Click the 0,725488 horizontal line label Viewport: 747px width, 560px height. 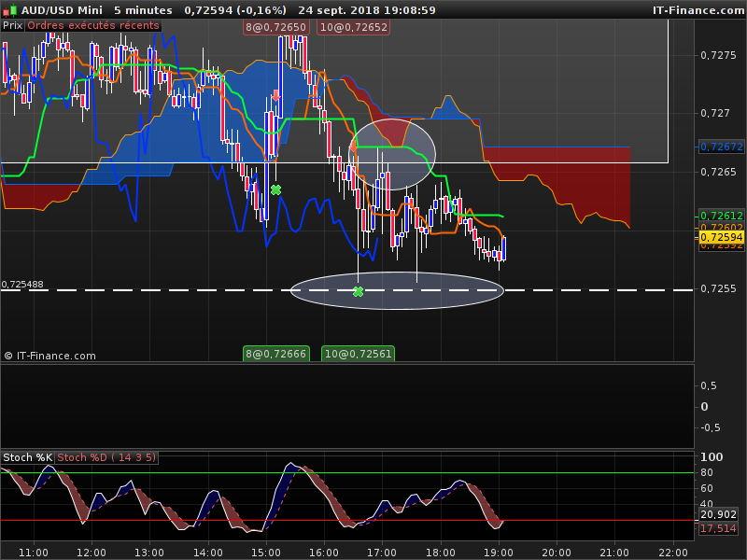click(22, 285)
